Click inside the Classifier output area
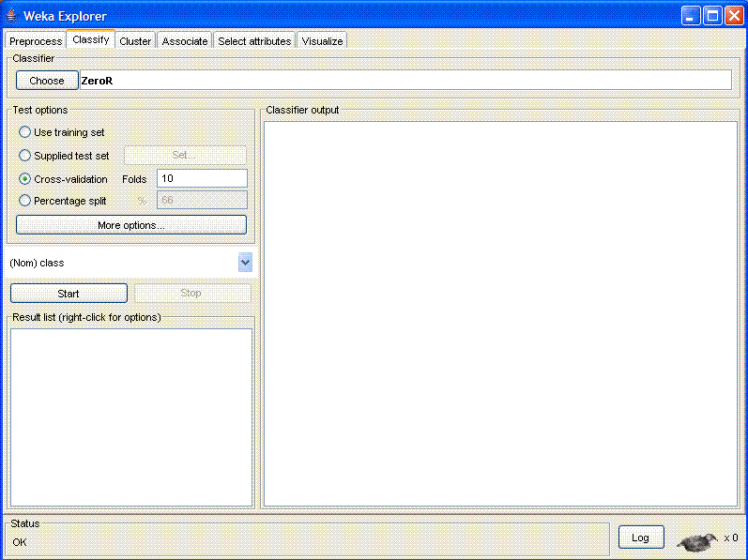This screenshot has width=748, height=560. tap(500, 313)
